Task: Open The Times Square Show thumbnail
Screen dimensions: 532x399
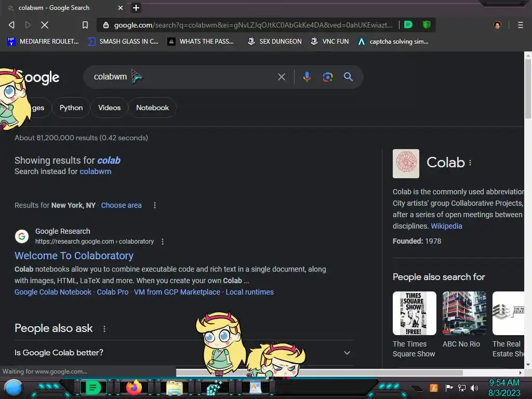Action: click(414, 313)
